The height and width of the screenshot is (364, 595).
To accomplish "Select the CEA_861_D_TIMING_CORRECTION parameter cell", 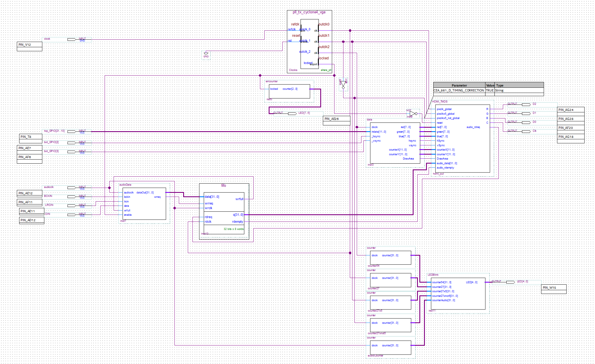I will click(x=459, y=90).
